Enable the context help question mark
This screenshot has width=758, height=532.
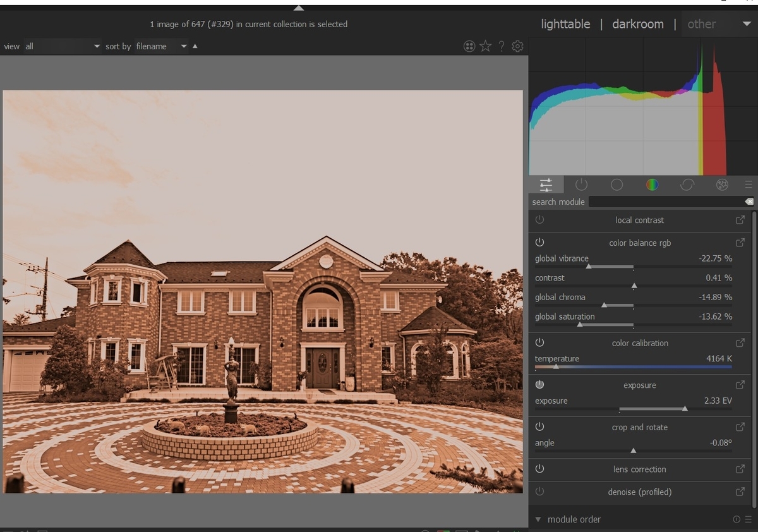tap(502, 46)
